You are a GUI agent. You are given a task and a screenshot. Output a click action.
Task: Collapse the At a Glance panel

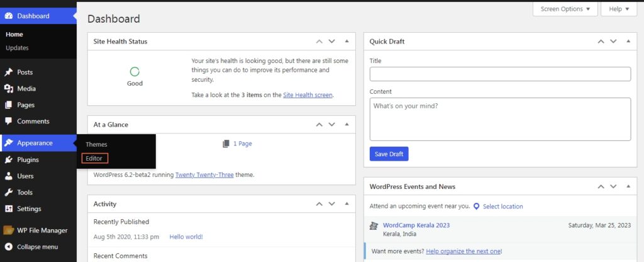(347, 125)
